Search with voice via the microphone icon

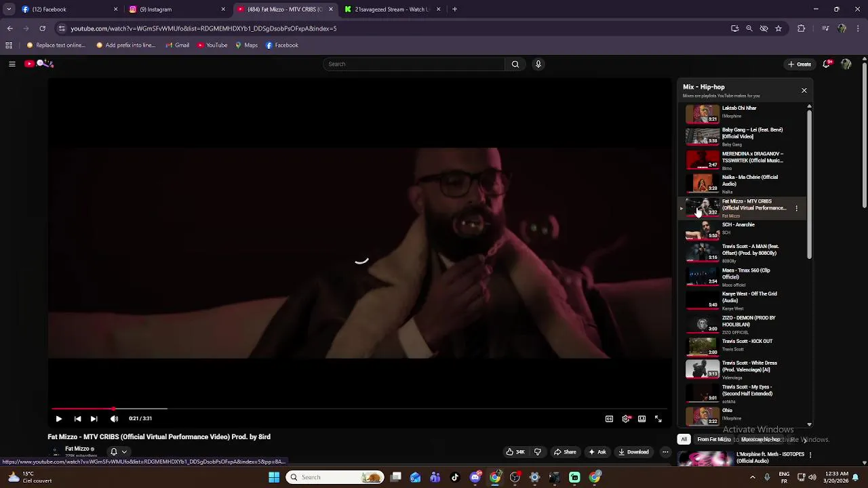[x=538, y=64]
